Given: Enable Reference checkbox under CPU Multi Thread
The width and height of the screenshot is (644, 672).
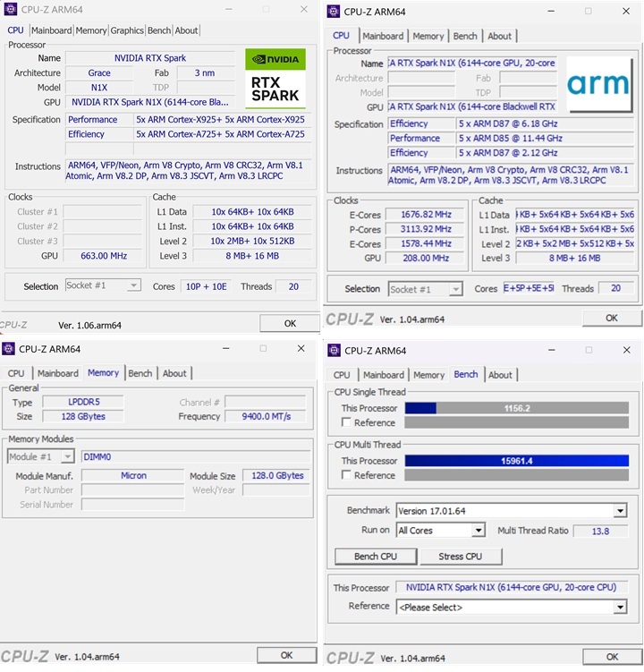Looking at the screenshot, I should 346,475.
